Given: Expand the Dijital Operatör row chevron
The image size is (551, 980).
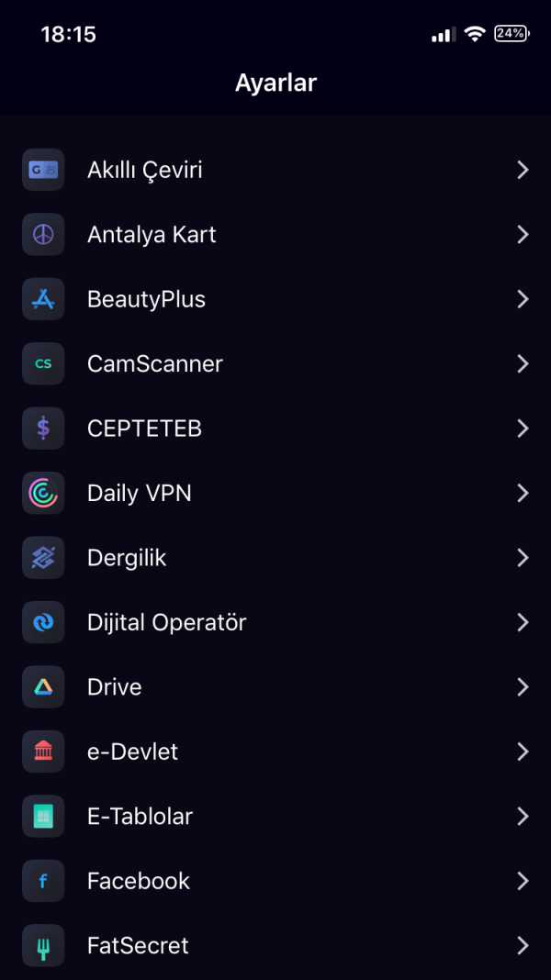Looking at the screenshot, I should click(x=523, y=622).
